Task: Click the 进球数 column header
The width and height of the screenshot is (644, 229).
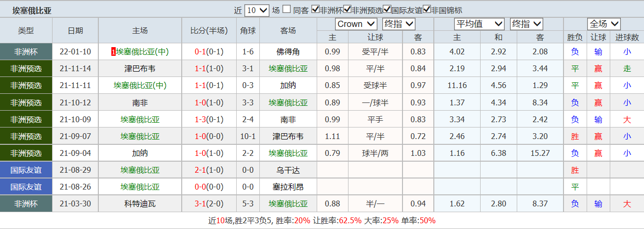Action: pyautogui.click(x=627, y=38)
